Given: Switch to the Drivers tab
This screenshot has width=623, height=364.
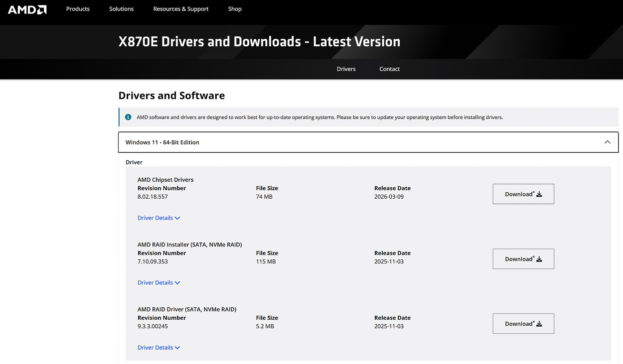Looking at the screenshot, I should coord(346,69).
